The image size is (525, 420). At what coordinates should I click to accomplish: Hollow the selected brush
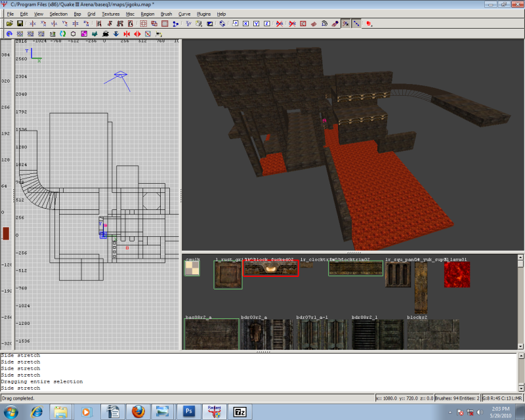point(165,24)
